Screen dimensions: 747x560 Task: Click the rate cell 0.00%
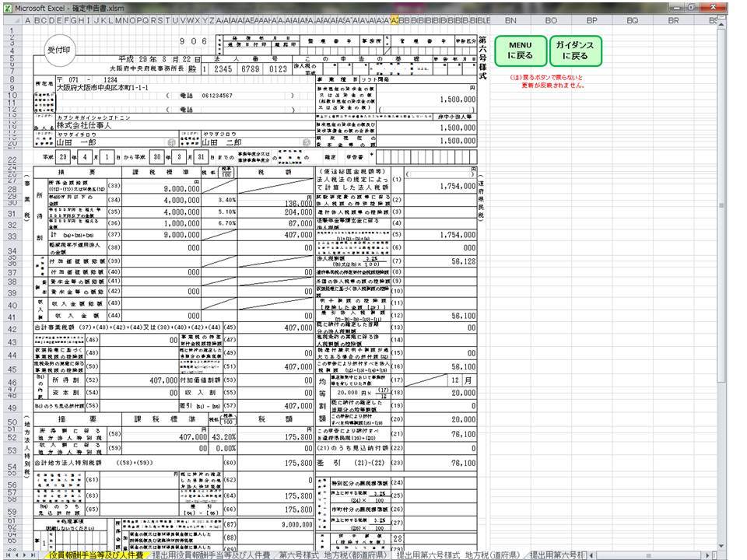(226, 449)
